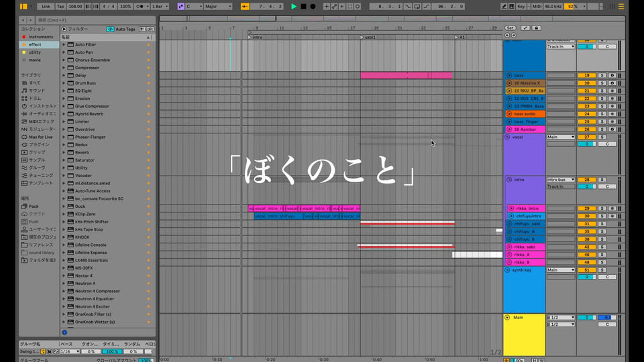644x362 pixels.
Task: Click the round Record button
Action: [313, 6]
